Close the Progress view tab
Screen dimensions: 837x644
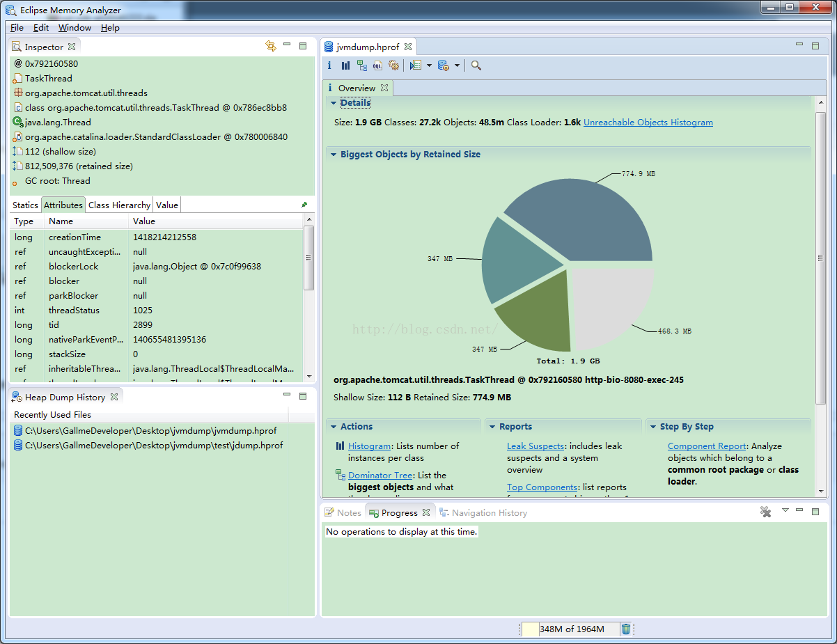(427, 512)
